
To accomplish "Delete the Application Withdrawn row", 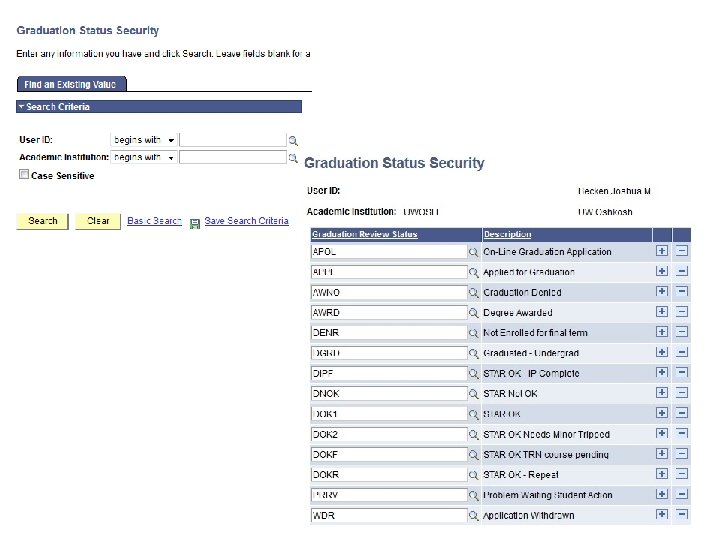I will pyautogui.click(x=681, y=515).
